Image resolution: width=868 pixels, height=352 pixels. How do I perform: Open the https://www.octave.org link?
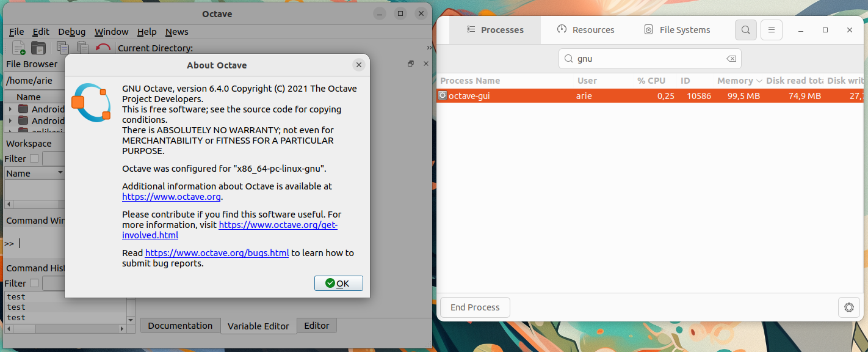pyautogui.click(x=171, y=197)
